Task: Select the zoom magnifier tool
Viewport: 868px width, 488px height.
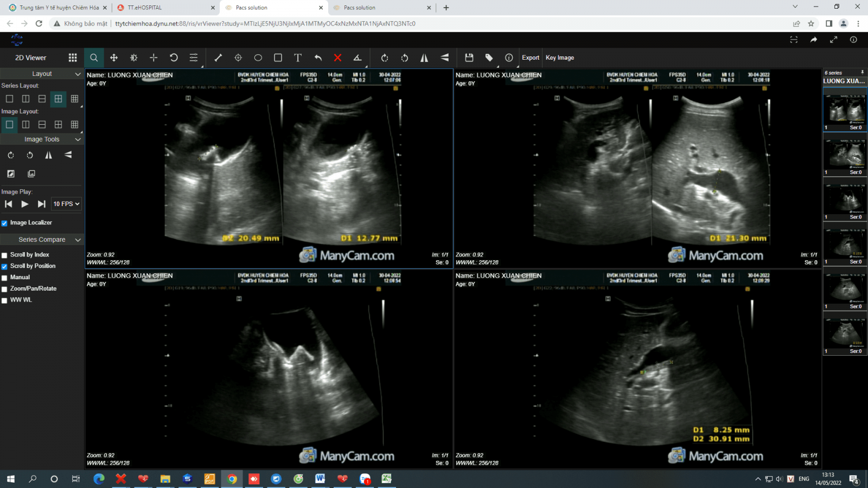Action: tap(94, 57)
